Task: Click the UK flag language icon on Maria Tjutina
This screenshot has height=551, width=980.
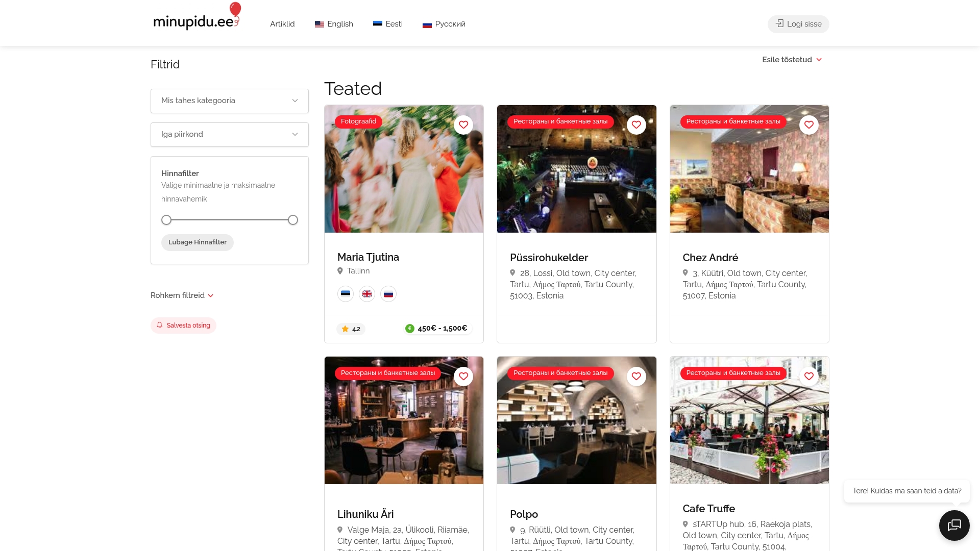Action: coord(366,294)
